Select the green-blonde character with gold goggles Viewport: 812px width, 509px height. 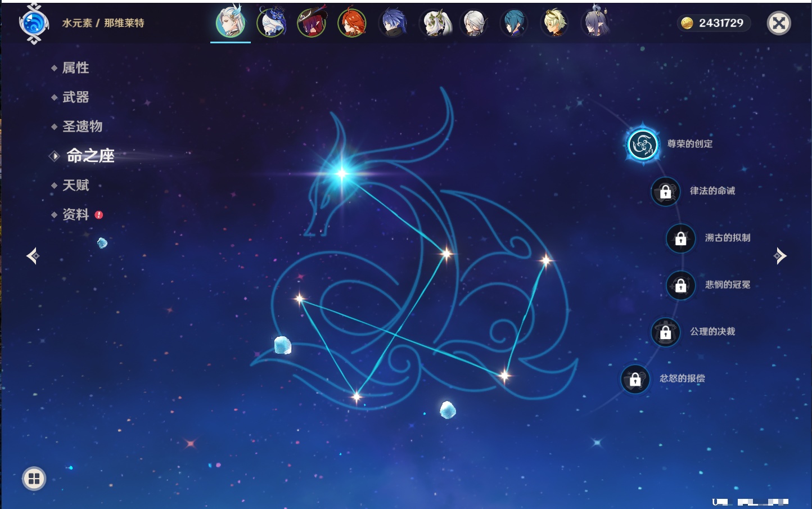pyautogui.click(x=554, y=23)
